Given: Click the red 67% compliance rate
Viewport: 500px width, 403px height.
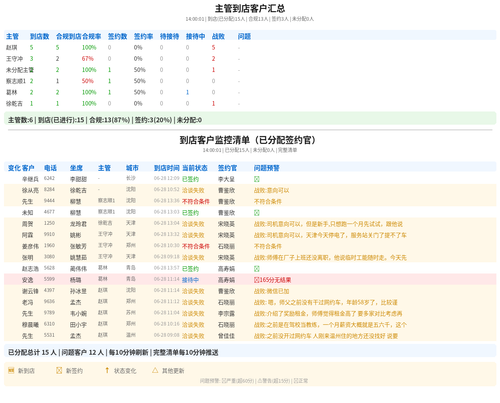Looking at the screenshot, I should point(88,59).
